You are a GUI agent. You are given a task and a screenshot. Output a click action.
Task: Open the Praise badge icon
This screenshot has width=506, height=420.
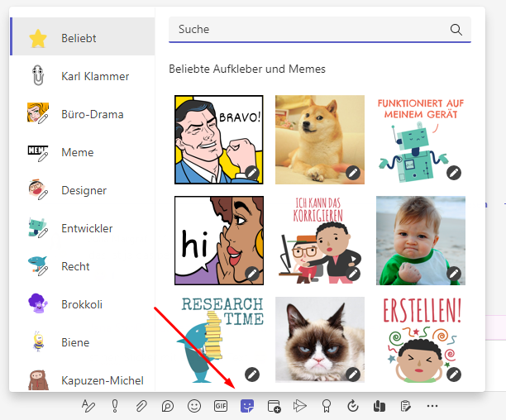coord(327,406)
